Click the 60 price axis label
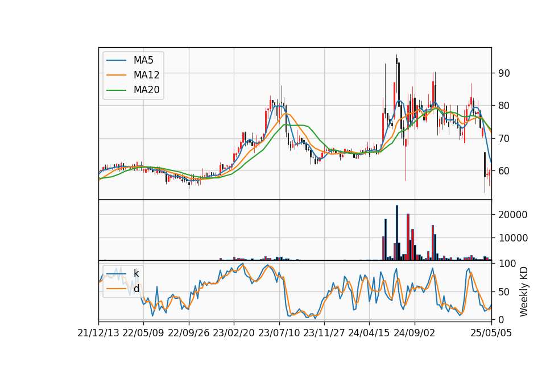 click(x=504, y=171)
